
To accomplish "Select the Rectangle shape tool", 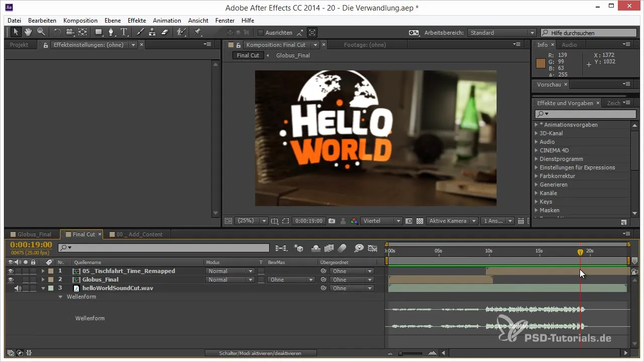I will coord(99,32).
